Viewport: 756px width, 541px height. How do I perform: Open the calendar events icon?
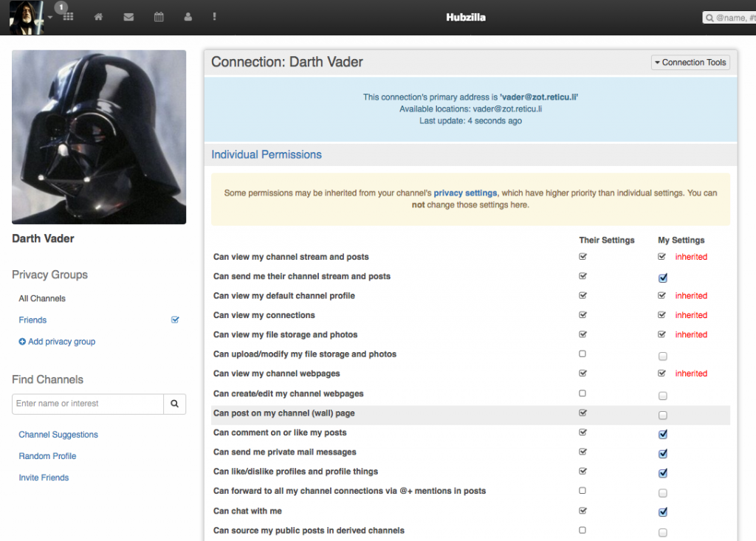pos(159,17)
